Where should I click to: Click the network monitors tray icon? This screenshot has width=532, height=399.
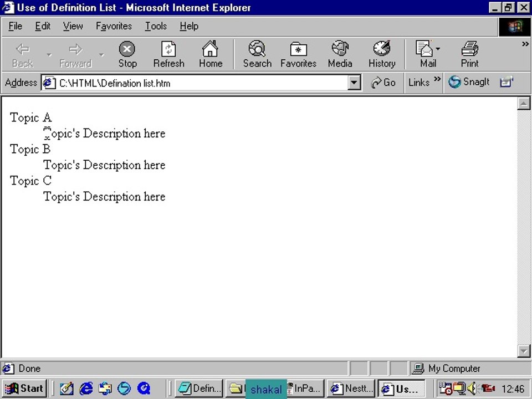click(x=459, y=388)
